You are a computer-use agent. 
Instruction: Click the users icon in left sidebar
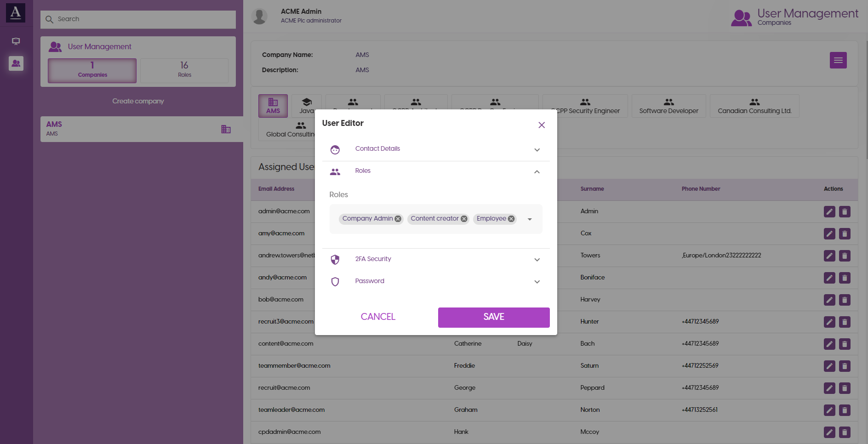coord(16,63)
